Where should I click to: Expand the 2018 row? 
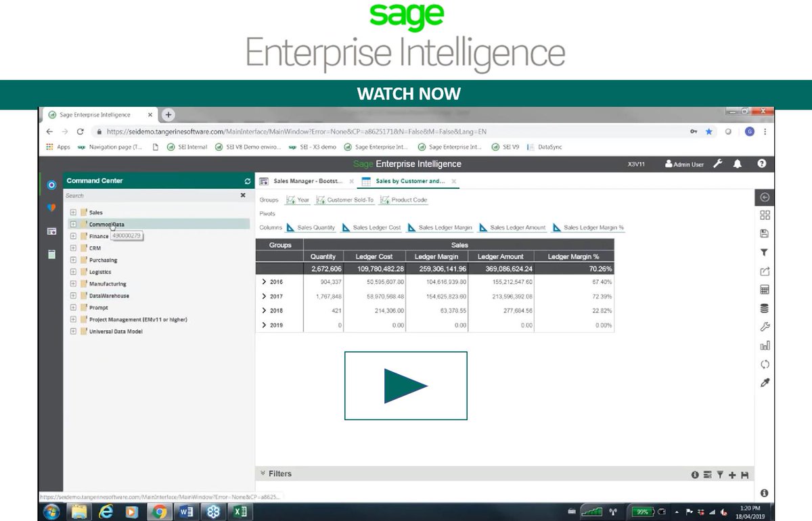(264, 311)
